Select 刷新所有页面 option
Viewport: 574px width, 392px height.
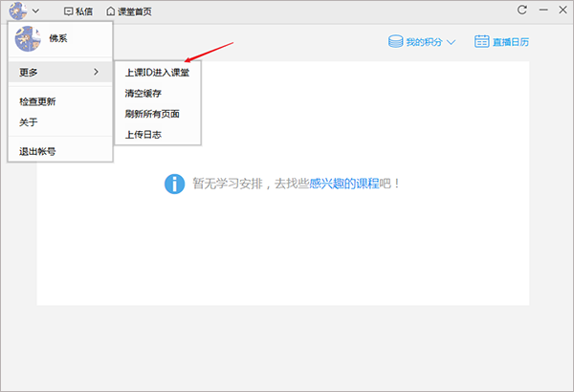[x=152, y=114]
